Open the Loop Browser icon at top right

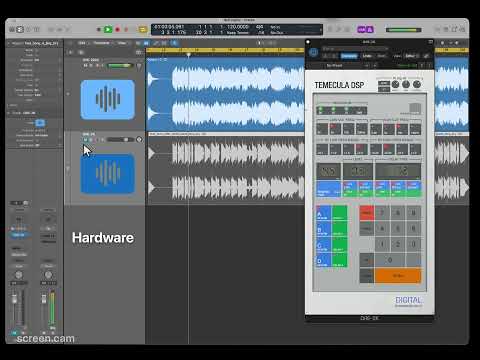point(454,30)
